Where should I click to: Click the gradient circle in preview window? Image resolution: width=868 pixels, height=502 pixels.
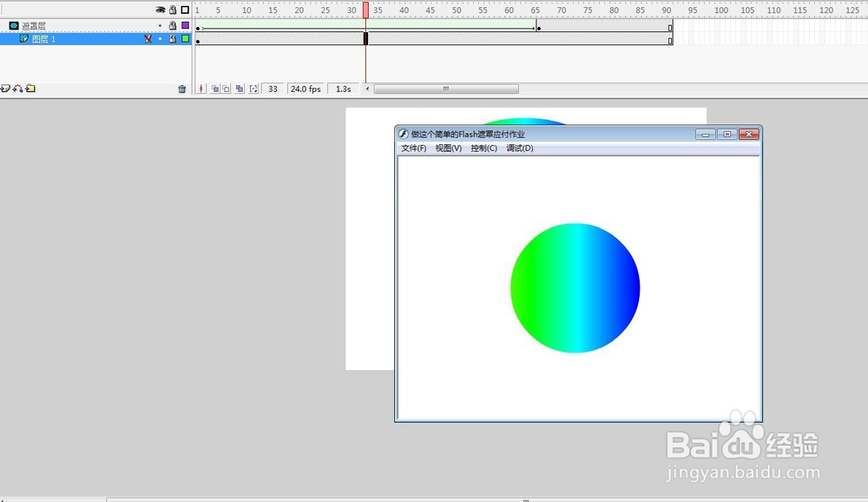click(x=575, y=288)
